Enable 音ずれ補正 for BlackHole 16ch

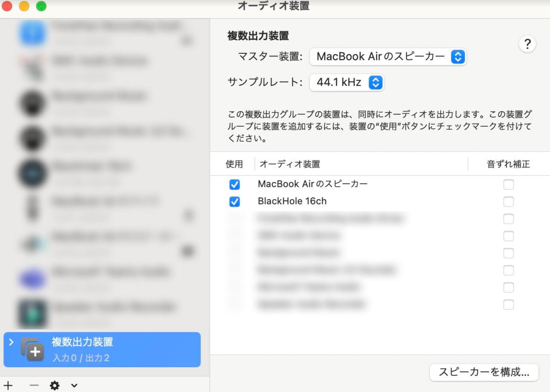(508, 202)
